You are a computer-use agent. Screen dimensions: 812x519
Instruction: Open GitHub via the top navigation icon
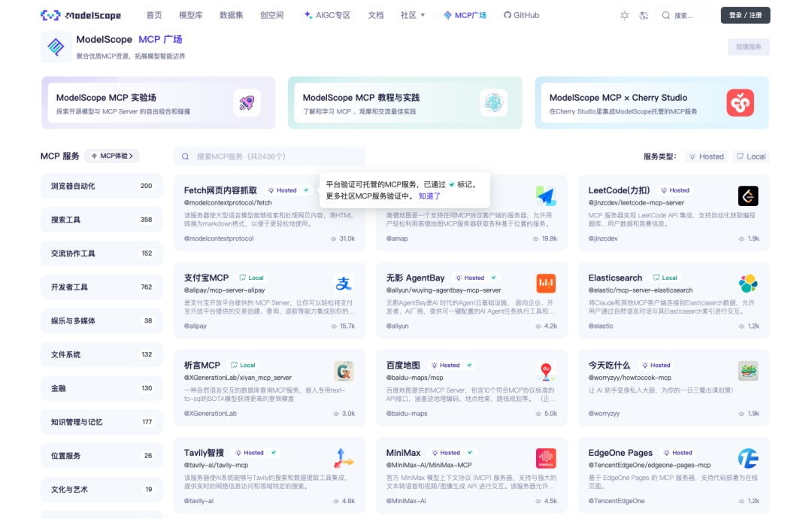click(x=521, y=14)
